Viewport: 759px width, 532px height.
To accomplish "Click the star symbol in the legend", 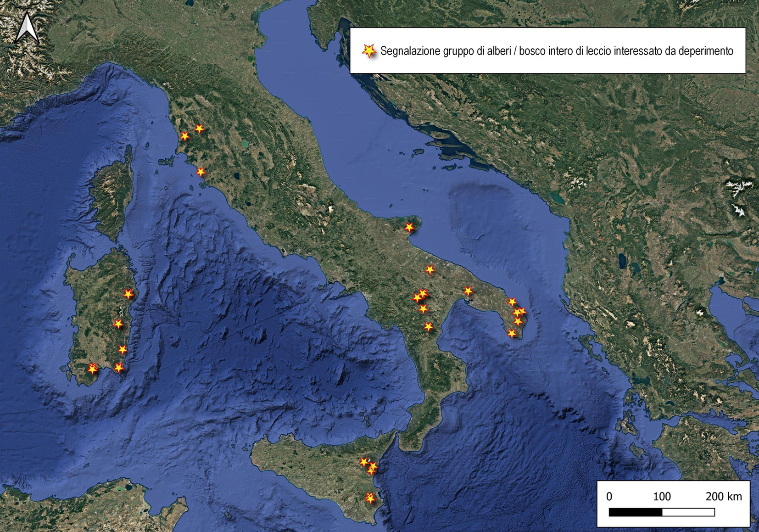I will coord(369,51).
